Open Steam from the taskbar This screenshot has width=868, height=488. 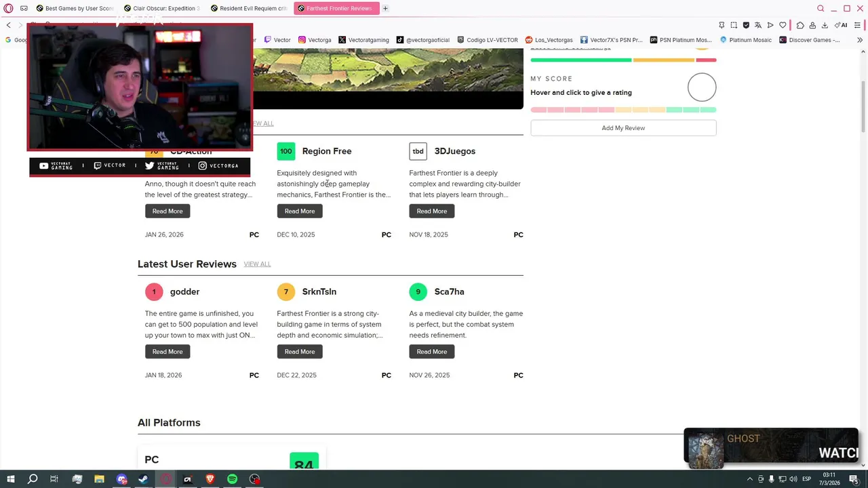[x=143, y=479]
